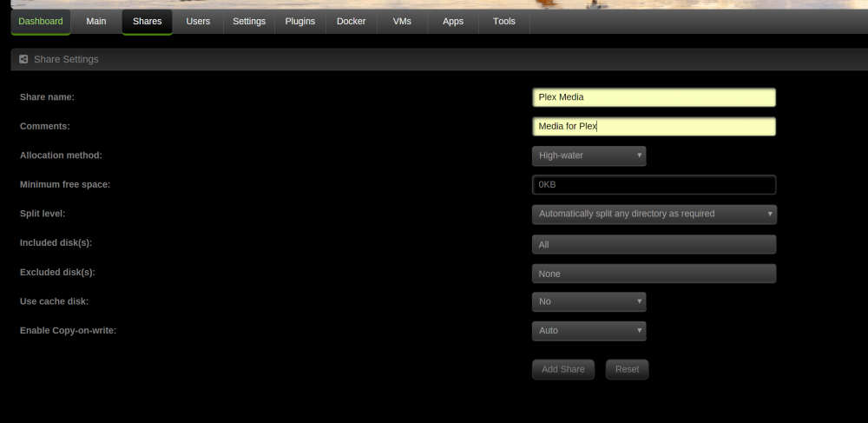Viewport: 868px width, 423px height.
Task: Click the Add Share button
Action: click(563, 369)
